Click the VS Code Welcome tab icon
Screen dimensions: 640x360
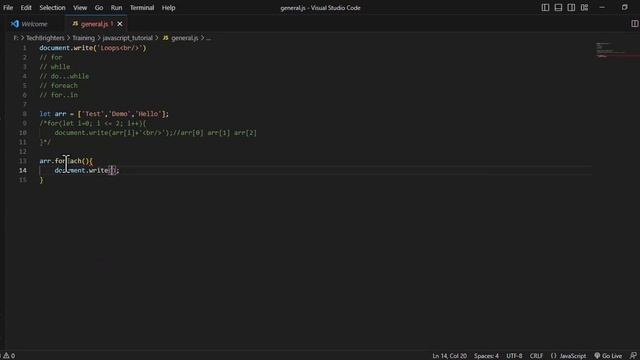click(15, 24)
